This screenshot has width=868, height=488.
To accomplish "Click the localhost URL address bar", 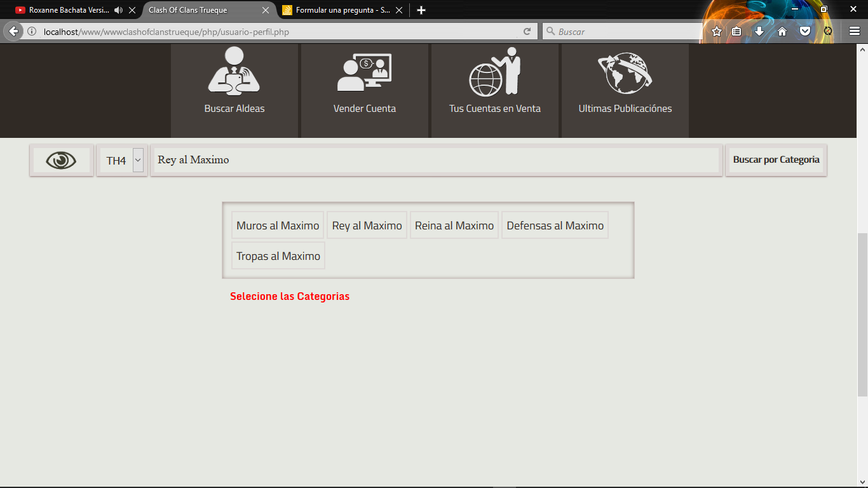I will point(280,32).
